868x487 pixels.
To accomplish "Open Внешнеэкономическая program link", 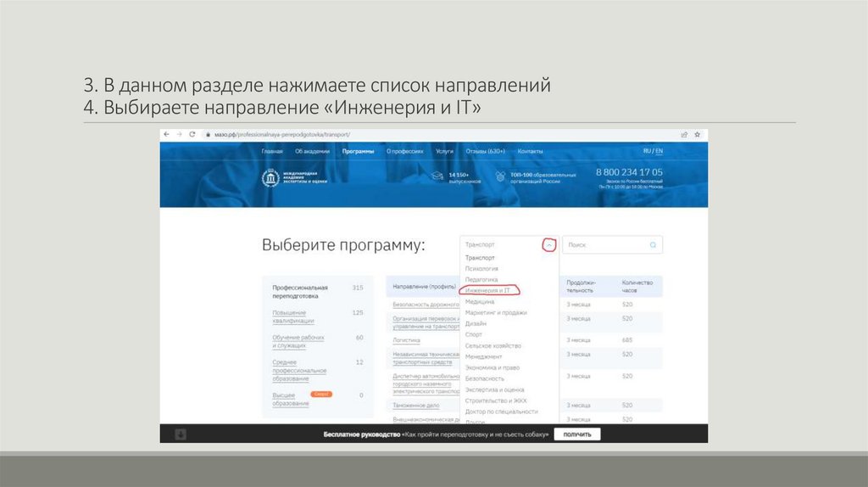I will coord(426,420).
